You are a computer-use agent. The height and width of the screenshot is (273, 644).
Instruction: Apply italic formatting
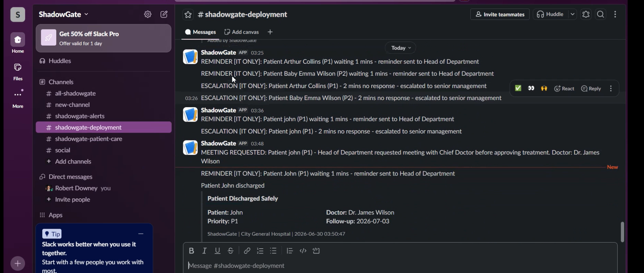204,251
